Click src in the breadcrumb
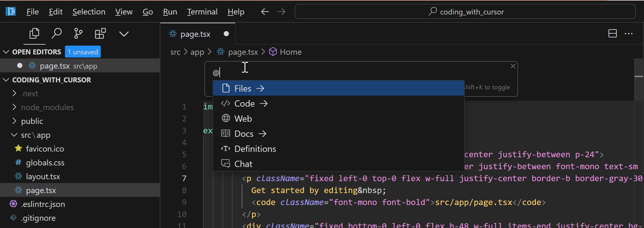This screenshot has height=228, width=644. click(175, 52)
